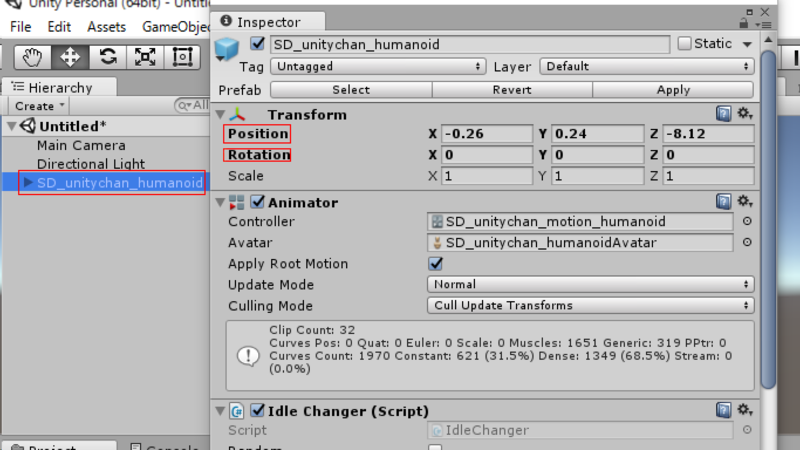
Task: Click the Idle Changer script icon
Action: [237, 411]
